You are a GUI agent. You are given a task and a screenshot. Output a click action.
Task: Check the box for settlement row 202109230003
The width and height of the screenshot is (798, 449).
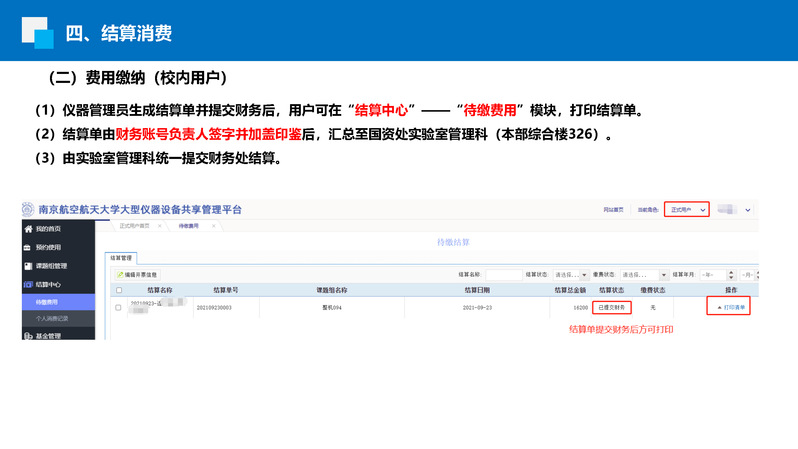click(118, 307)
